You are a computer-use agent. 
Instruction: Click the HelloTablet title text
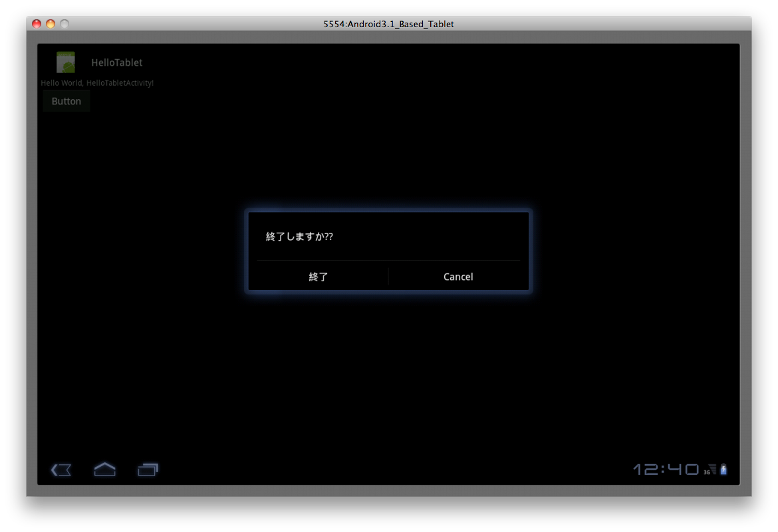116,63
